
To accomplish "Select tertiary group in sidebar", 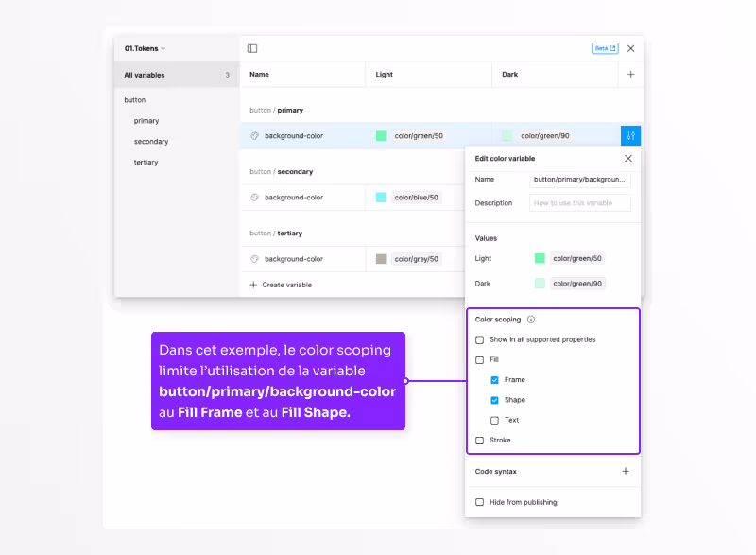I will [x=146, y=162].
